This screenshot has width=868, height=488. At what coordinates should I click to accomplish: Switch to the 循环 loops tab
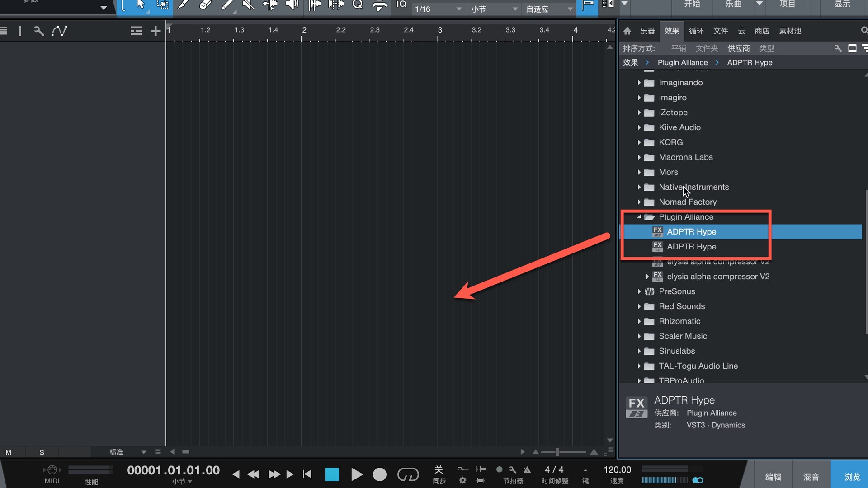[x=696, y=31]
